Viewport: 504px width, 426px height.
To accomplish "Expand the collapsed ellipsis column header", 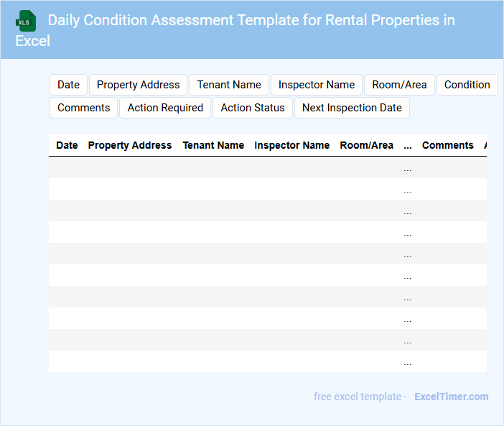I will point(408,145).
